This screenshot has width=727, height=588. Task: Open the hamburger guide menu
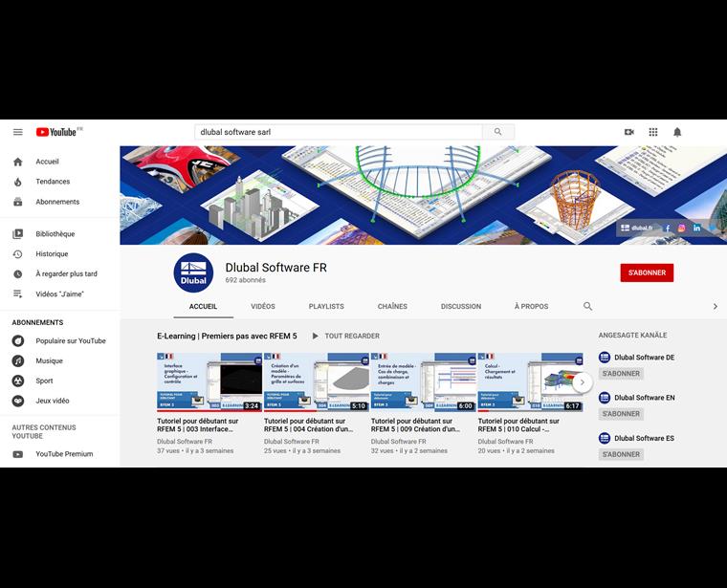click(x=17, y=132)
